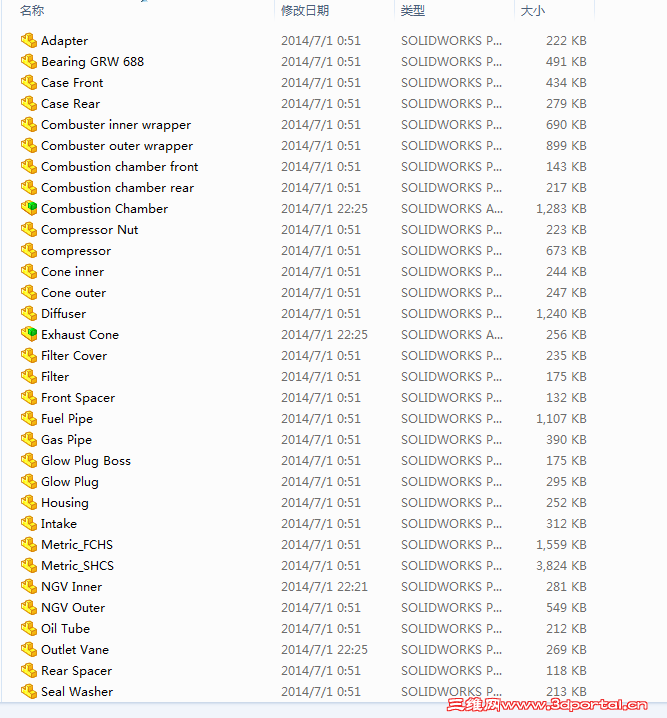Click the Outlet Vane date 2014/7/1 22:25
Image resolution: width=667 pixels, height=718 pixels.
(324, 650)
